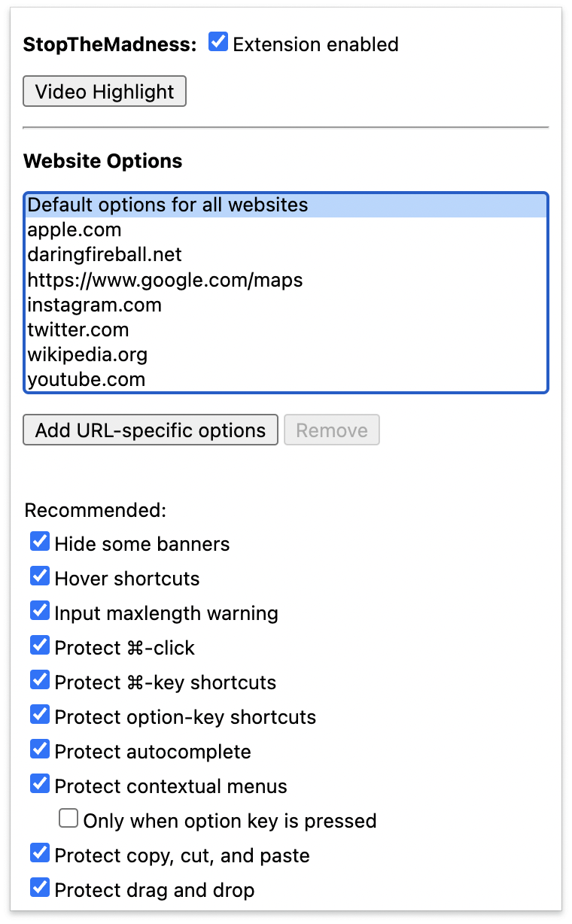Choose youtube.com in the list
This screenshot has width=572, height=924.
[x=86, y=379]
